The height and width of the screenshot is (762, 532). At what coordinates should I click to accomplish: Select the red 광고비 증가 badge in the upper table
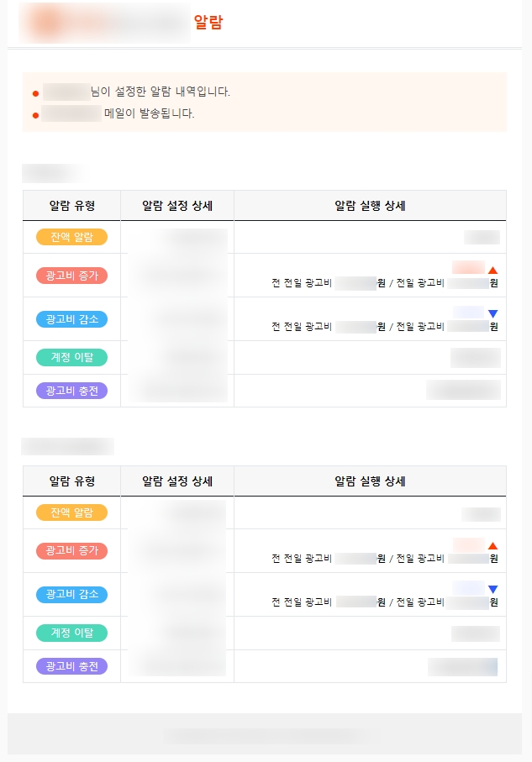pos(71,276)
